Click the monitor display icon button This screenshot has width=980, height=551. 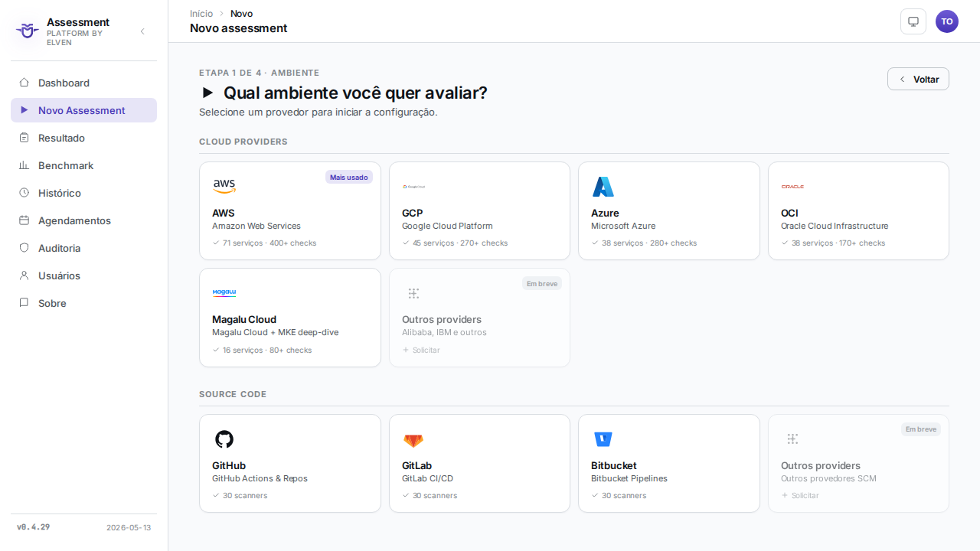pos(913,21)
